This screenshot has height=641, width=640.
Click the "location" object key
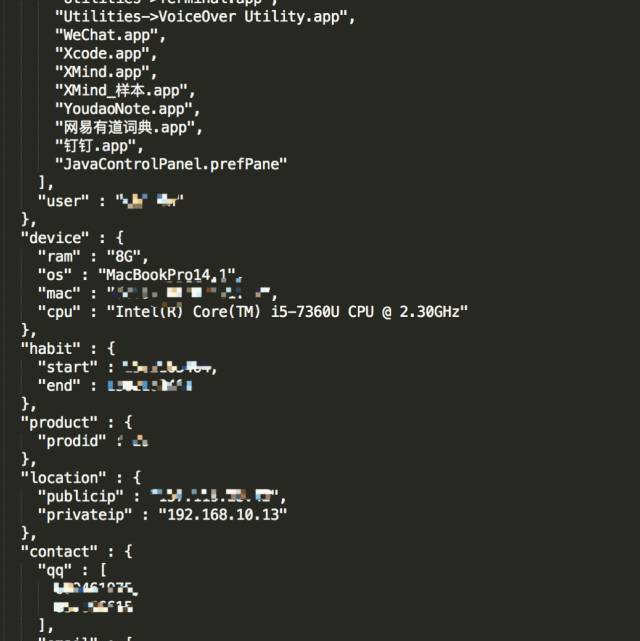pyautogui.click(x=63, y=478)
